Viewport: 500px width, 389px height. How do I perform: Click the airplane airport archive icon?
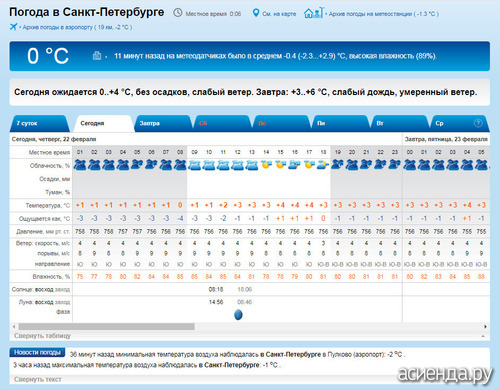[13, 27]
